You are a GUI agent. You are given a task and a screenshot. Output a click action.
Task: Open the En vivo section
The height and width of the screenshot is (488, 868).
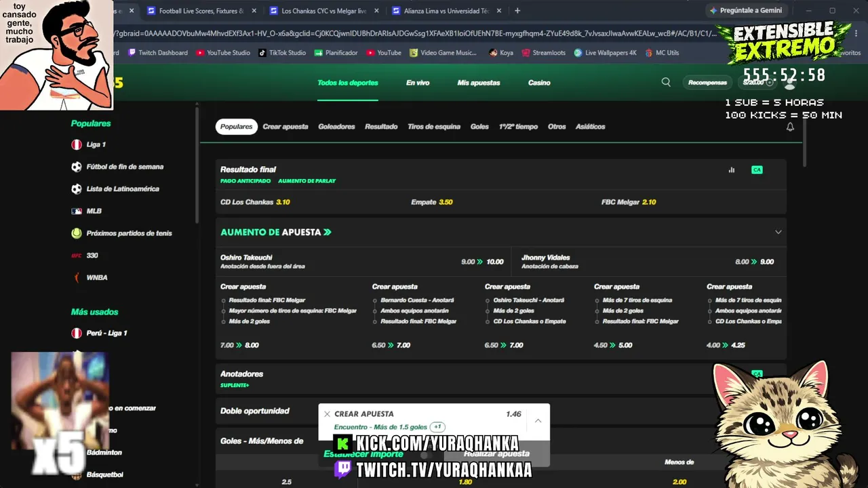pyautogui.click(x=418, y=83)
